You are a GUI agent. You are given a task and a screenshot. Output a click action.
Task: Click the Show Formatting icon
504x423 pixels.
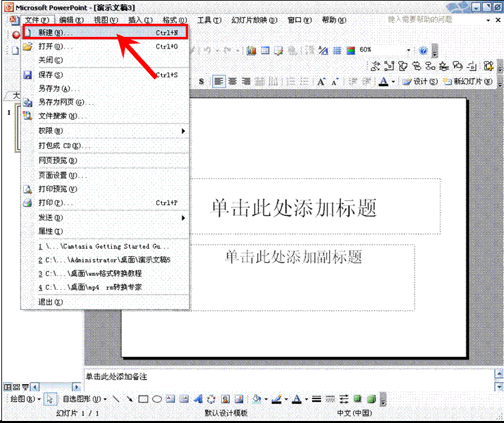click(x=323, y=51)
